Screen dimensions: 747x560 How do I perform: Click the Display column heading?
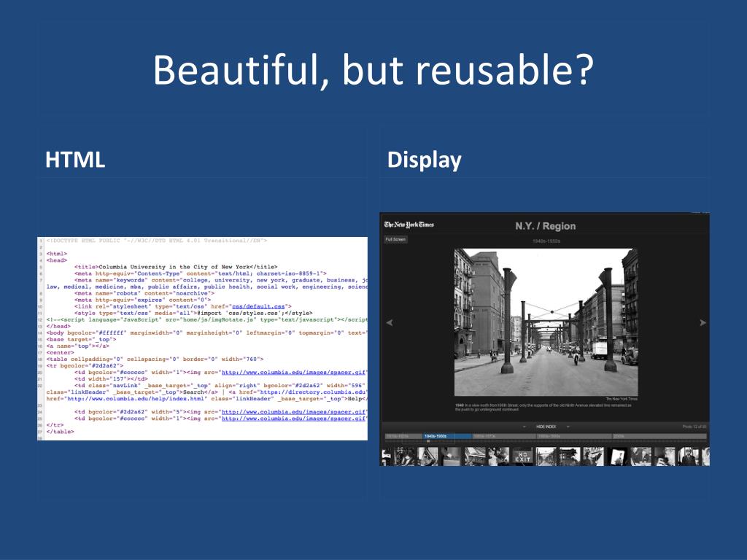click(424, 160)
